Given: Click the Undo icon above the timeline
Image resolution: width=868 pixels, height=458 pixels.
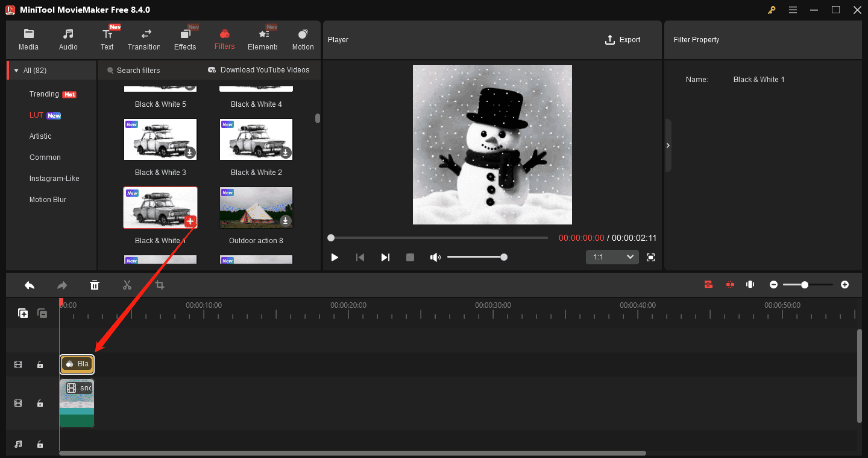Looking at the screenshot, I should click(x=30, y=284).
